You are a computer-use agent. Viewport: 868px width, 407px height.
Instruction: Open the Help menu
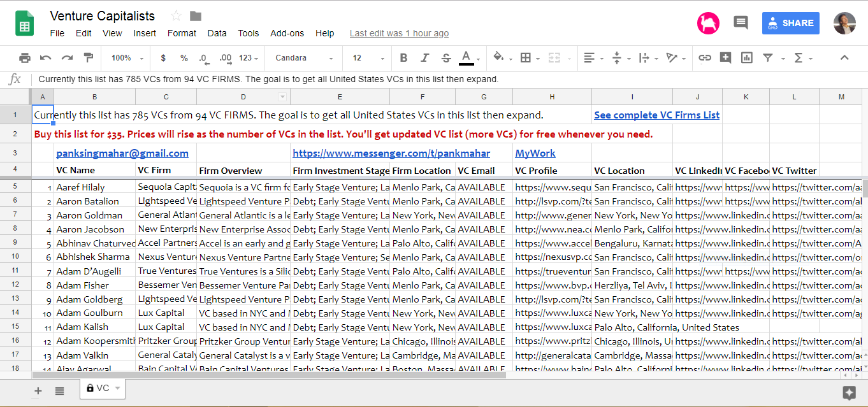[324, 33]
